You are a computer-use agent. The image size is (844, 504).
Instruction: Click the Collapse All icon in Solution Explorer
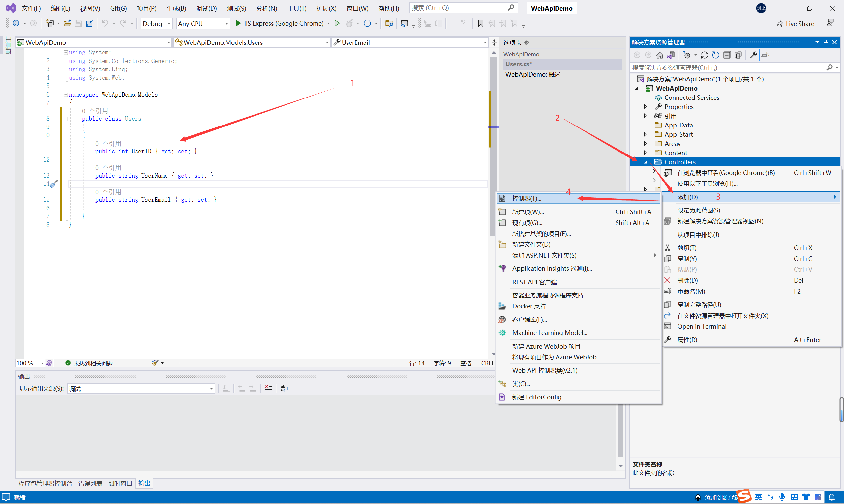click(727, 55)
